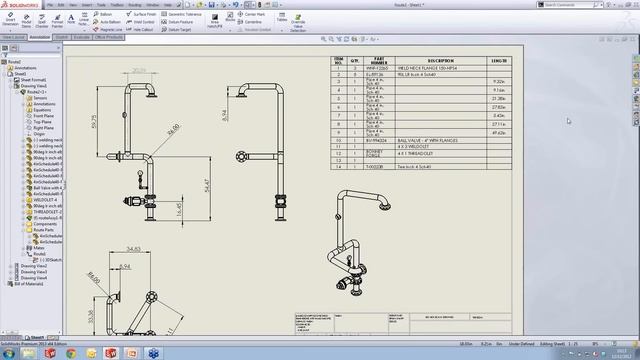Select the Smart Dimension tool
Viewport: 640px width, 360px height.
click(10, 20)
